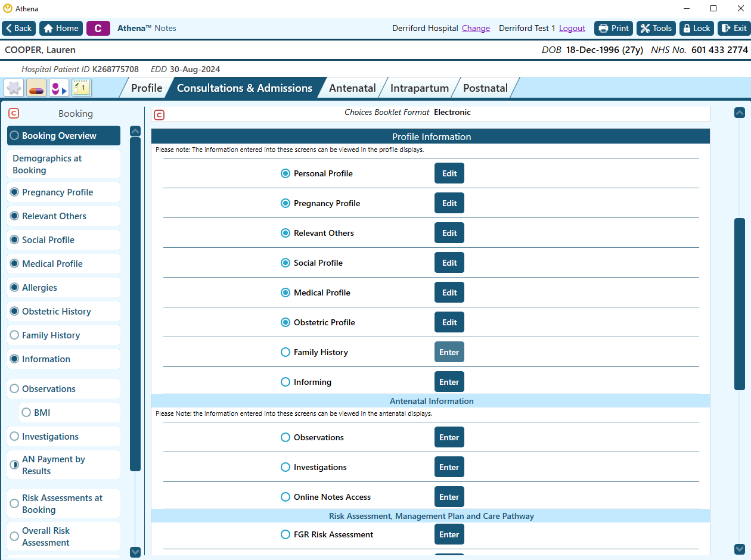
Task: Exit the application via Exit button
Action: [734, 29]
